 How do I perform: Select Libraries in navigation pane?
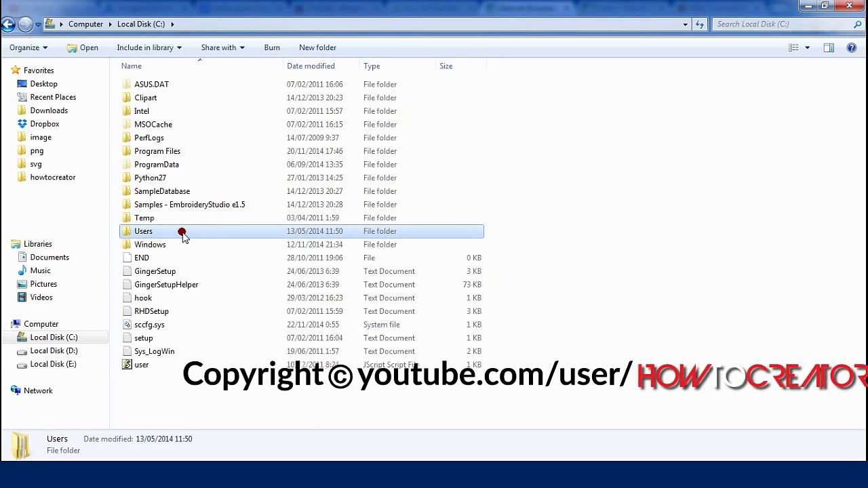(38, 244)
